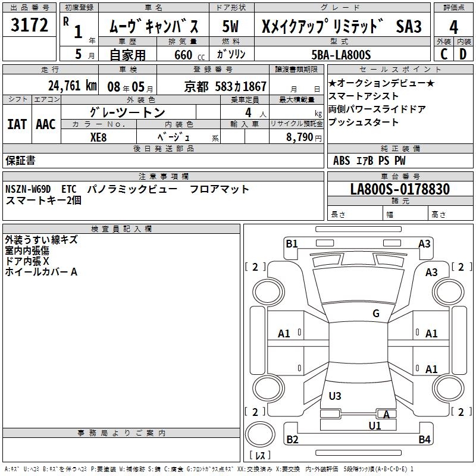Select 事務局よりご案内 section header
Screen dimensions: 476x476
pos(121,433)
